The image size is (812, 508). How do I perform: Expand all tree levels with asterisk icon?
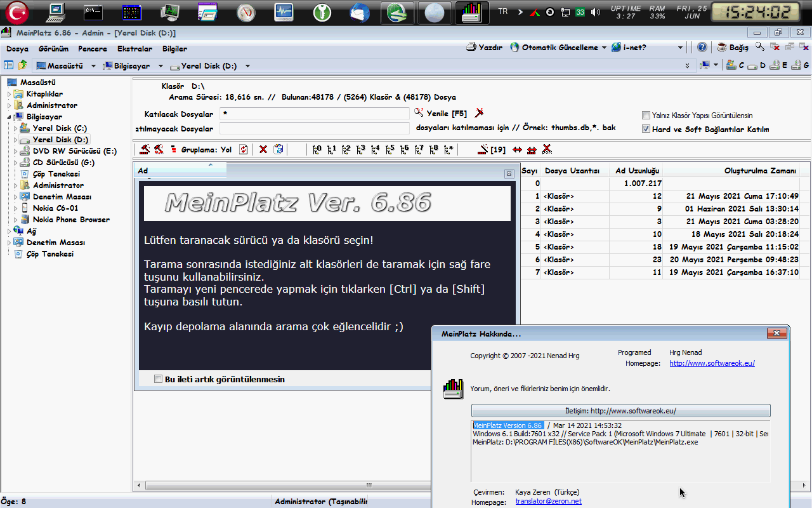point(449,150)
